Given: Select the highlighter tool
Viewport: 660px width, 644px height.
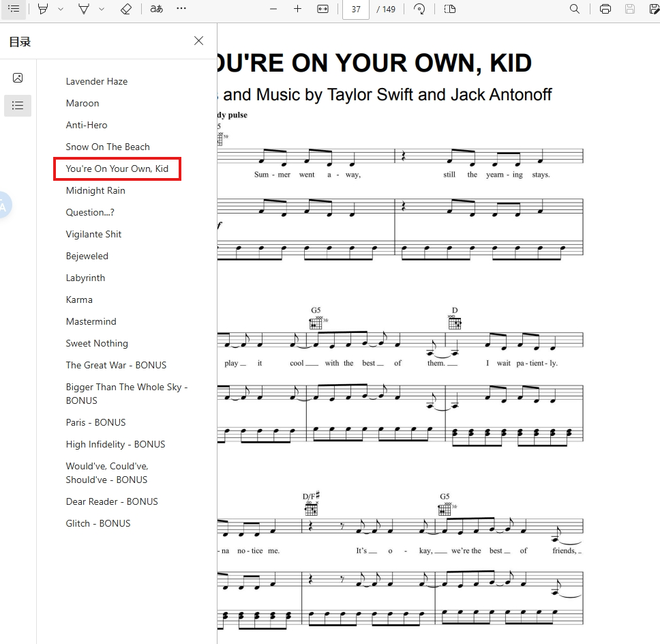Looking at the screenshot, I should pyautogui.click(x=43, y=9).
